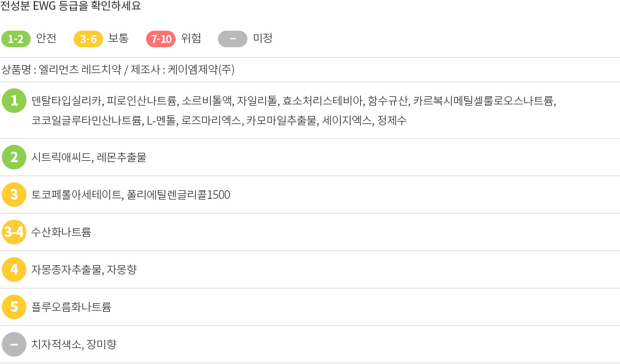Image resolution: width=620 pixels, height=364 pixels.
Task: Select the yellow grade 4 circle icon
Action: 14,269
